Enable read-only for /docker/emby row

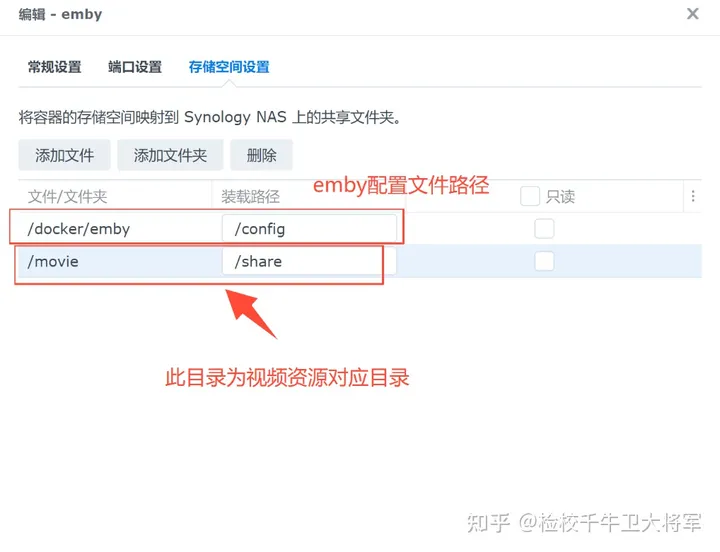click(544, 229)
